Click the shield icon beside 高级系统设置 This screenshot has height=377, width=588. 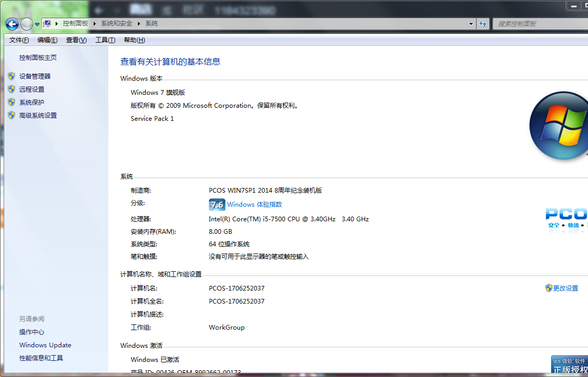click(x=11, y=115)
